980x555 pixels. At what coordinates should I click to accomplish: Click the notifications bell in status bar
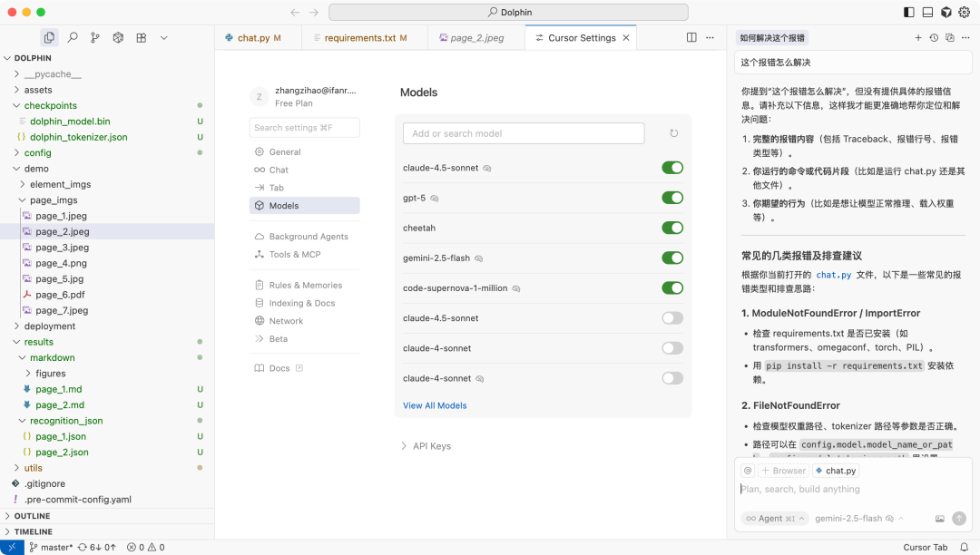[x=965, y=547]
